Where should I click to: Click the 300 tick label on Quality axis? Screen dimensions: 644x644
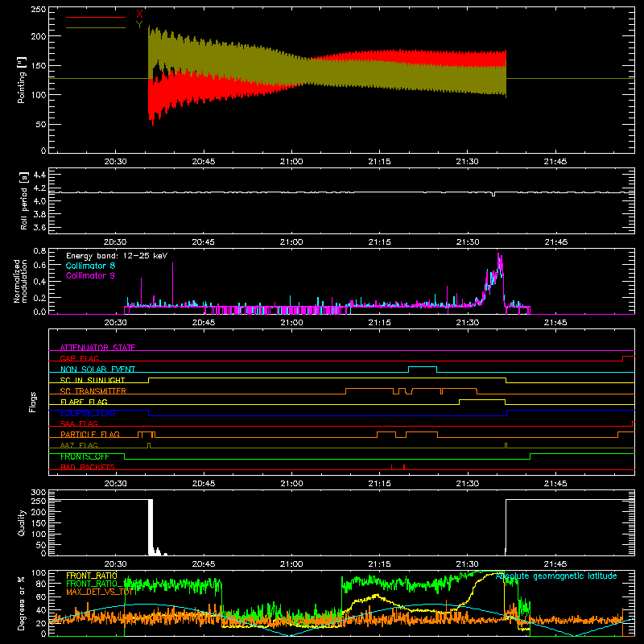pyautogui.click(x=39, y=493)
